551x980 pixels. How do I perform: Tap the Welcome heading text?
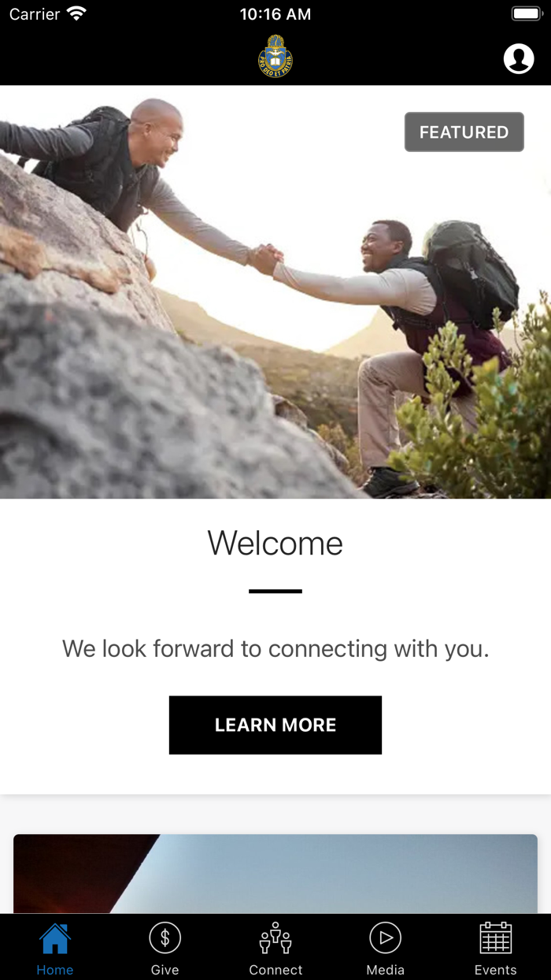275,543
